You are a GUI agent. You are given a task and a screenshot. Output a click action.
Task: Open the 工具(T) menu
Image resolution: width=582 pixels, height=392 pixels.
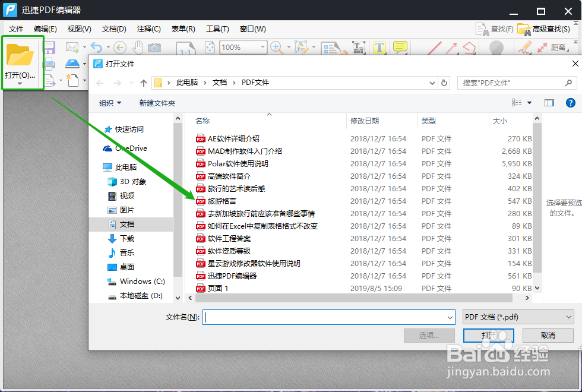[x=217, y=29]
